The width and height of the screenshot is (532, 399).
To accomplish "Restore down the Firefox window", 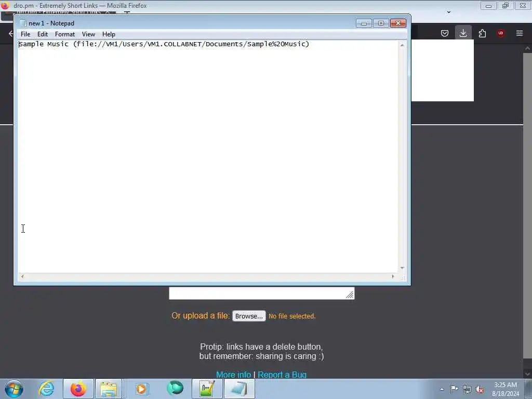I will click(x=506, y=6).
